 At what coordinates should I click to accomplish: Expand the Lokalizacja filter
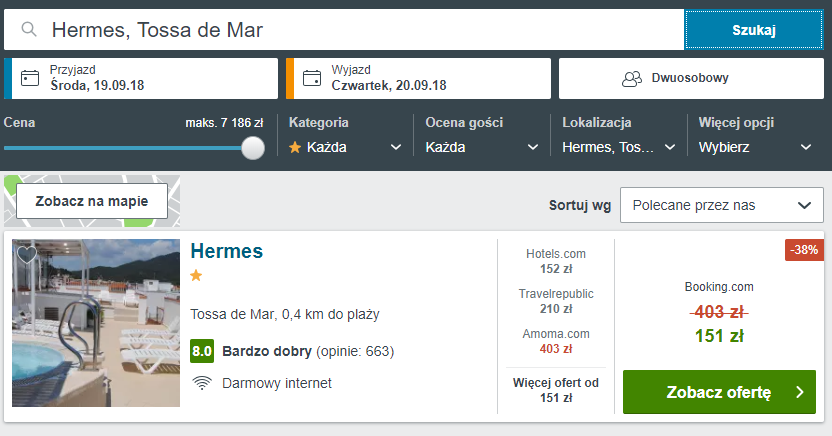tap(617, 147)
